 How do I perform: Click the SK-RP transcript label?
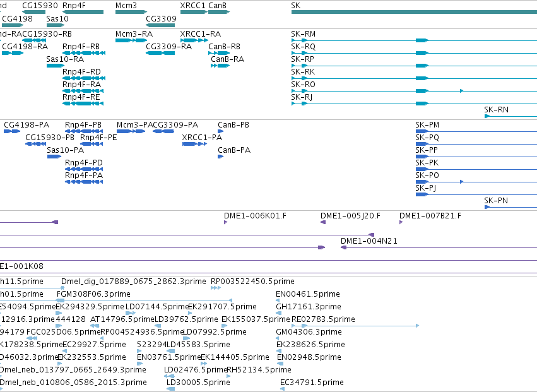tap(303, 59)
